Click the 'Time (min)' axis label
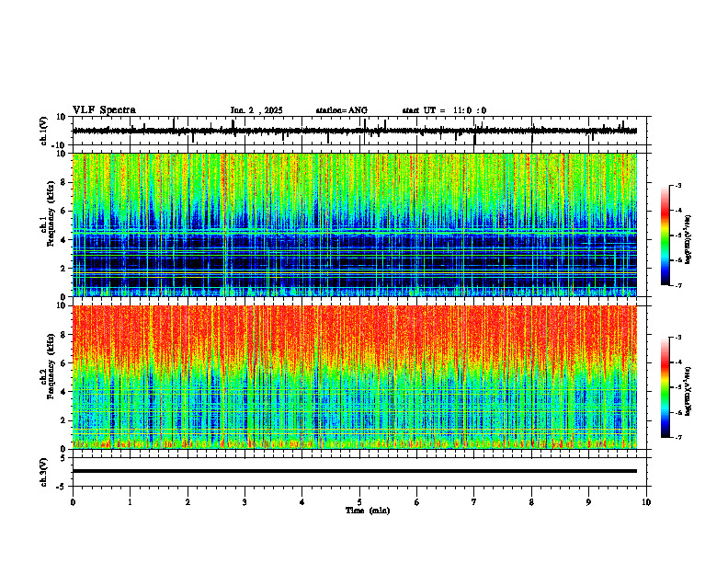The width and height of the screenshot is (728, 563). point(368,511)
